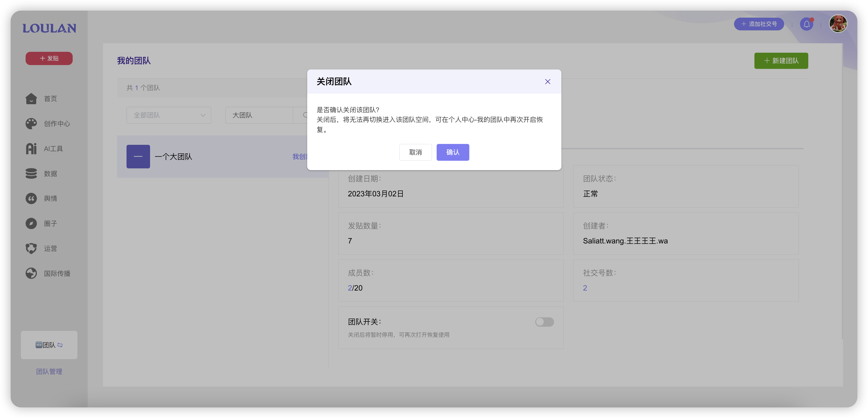This screenshot has height=418, width=868.
Task: Click creator name Saliatt.wang.王王王王.wa
Action: 625,241
